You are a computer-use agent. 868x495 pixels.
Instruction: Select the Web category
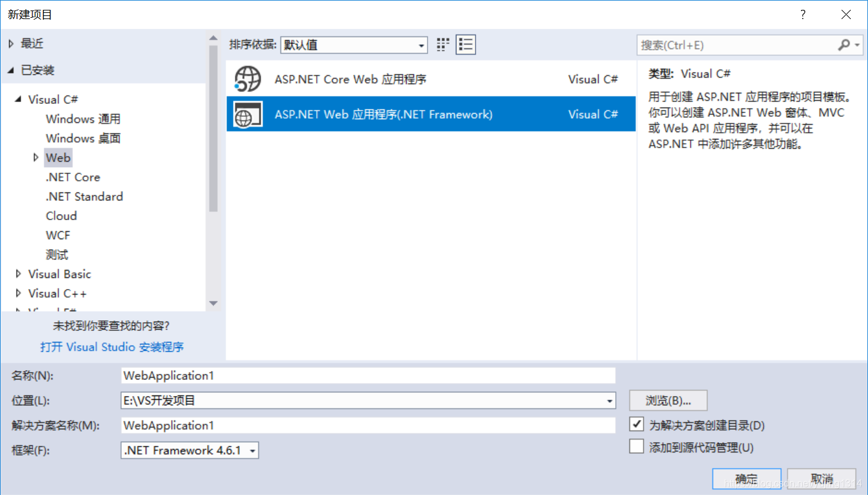point(58,157)
